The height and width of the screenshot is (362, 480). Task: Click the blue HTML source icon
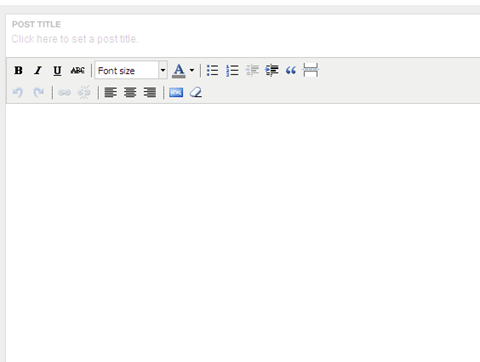tap(176, 92)
